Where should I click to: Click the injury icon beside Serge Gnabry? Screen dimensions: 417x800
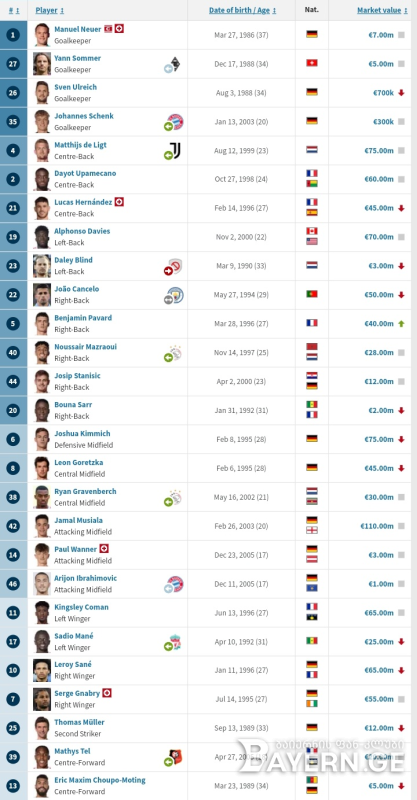coord(107,693)
